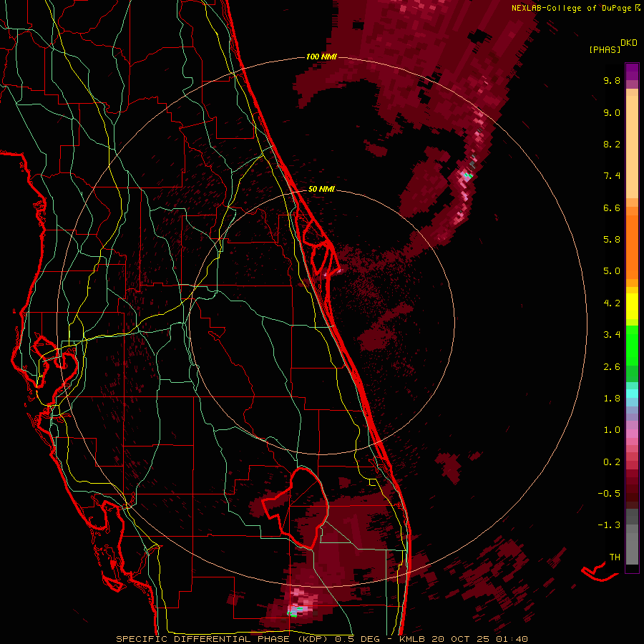644x644 pixels.
Task: Click the 9.8 value on color scale
Action: click(x=612, y=80)
